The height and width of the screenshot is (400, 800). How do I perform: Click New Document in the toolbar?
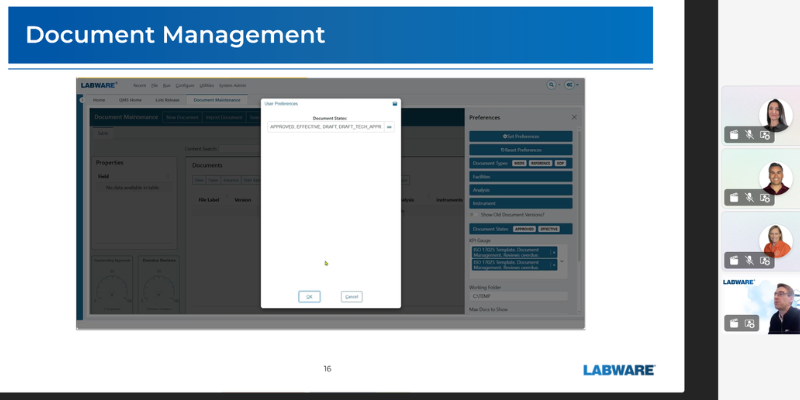click(182, 117)
